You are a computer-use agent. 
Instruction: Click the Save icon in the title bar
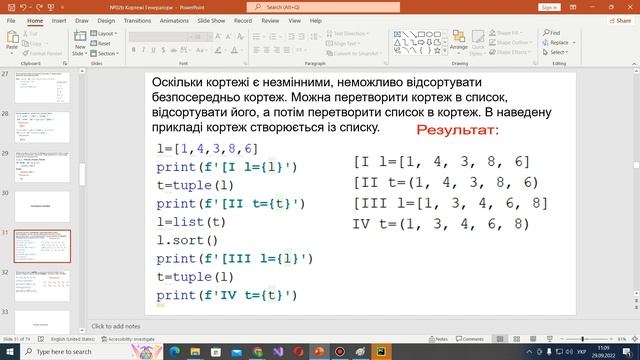11,7
